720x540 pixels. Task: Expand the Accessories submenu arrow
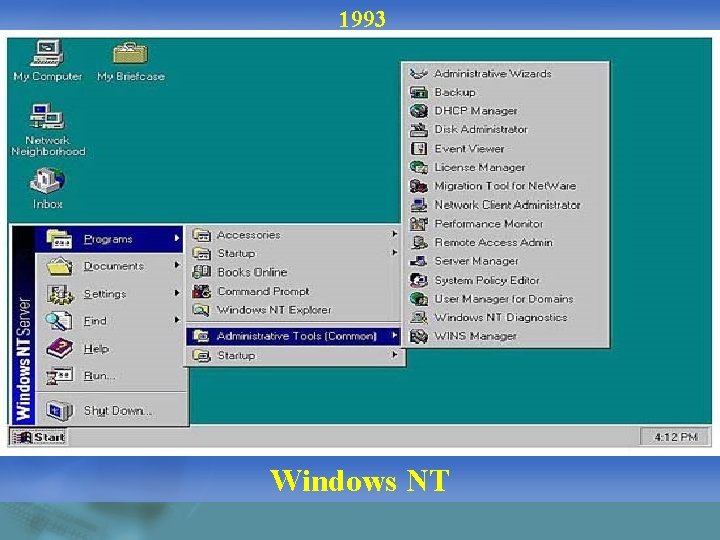394,234
